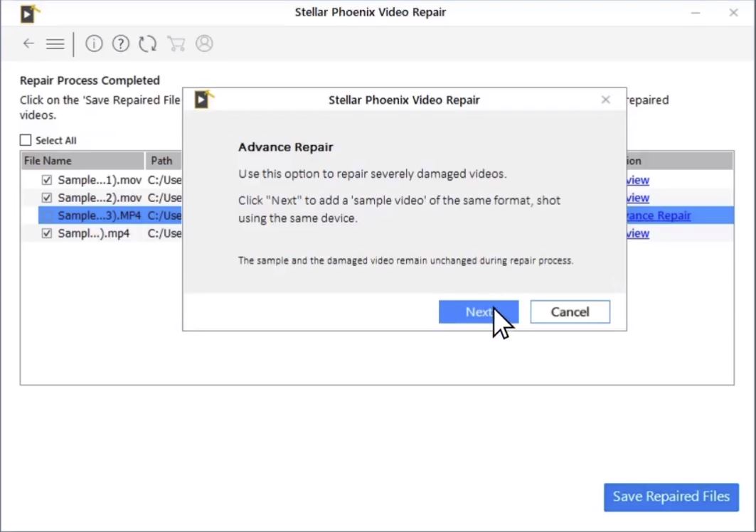
Task: Click Save Repaired Files button
Action: [x=671, y=496]
